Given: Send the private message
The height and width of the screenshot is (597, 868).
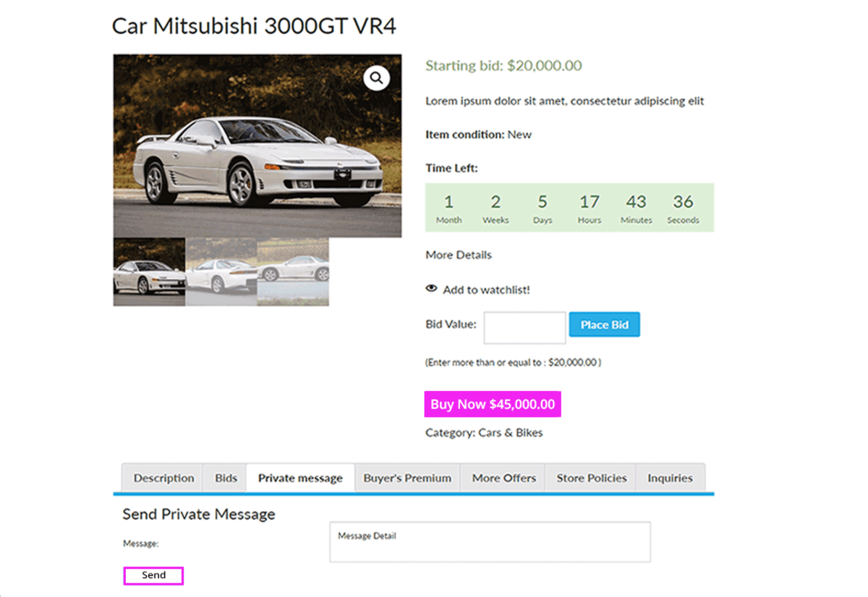Looking at the screenshot, I should pyautogui.click(x=153, y=575).
